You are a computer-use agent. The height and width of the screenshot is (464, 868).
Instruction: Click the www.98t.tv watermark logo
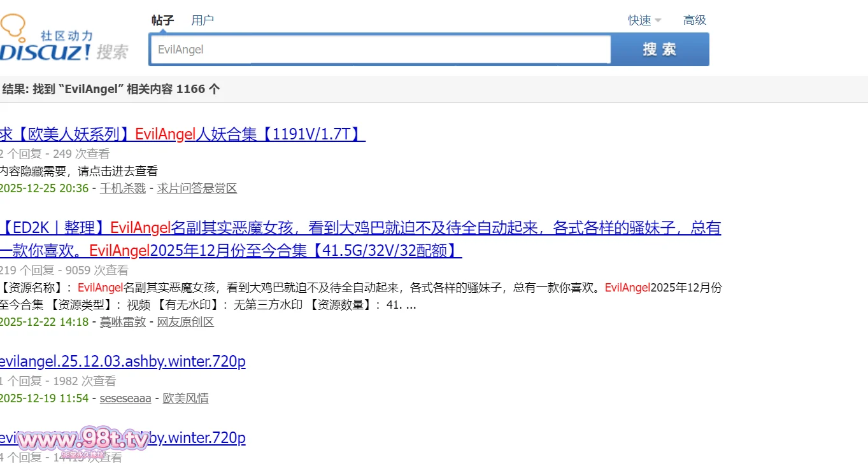83,440
